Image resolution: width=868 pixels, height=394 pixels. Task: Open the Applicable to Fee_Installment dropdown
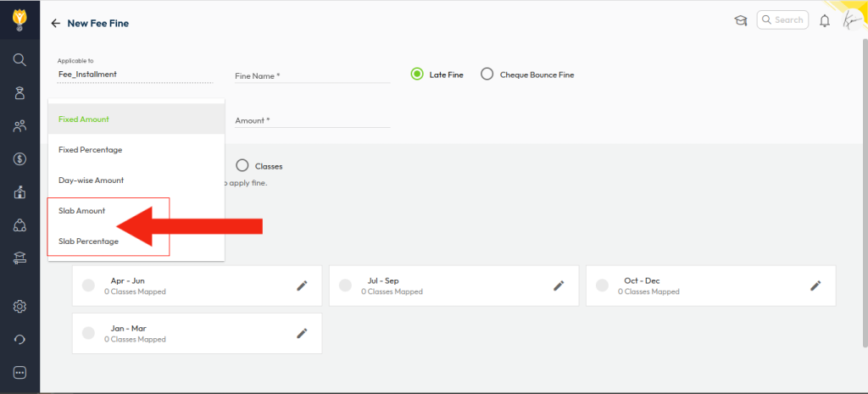(135, 75)
